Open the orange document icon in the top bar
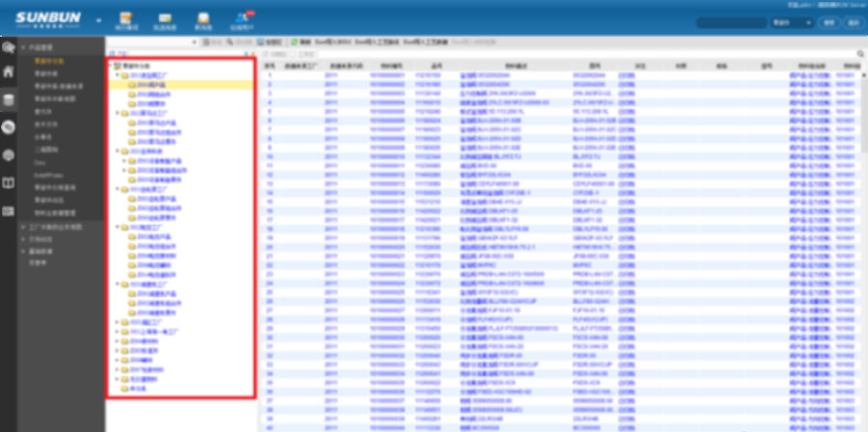The width and height of the screenshot is (868, 432). (x=126, y=17)
